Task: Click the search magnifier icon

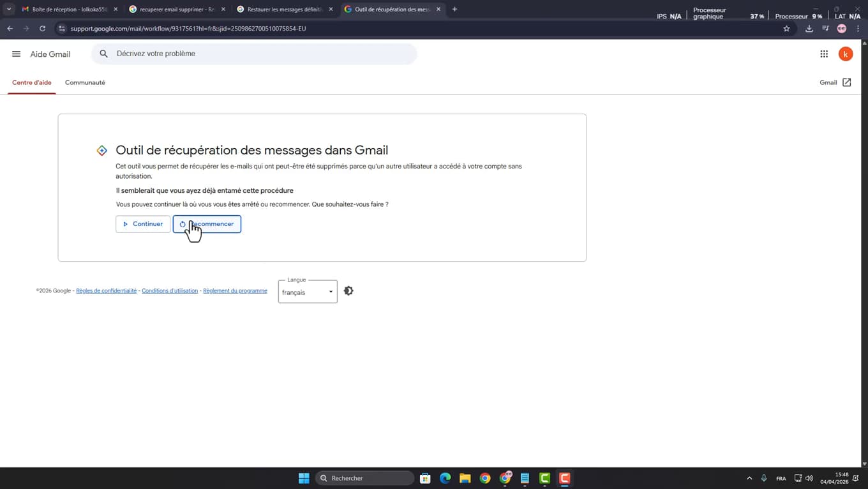Action: click(103, 54)
